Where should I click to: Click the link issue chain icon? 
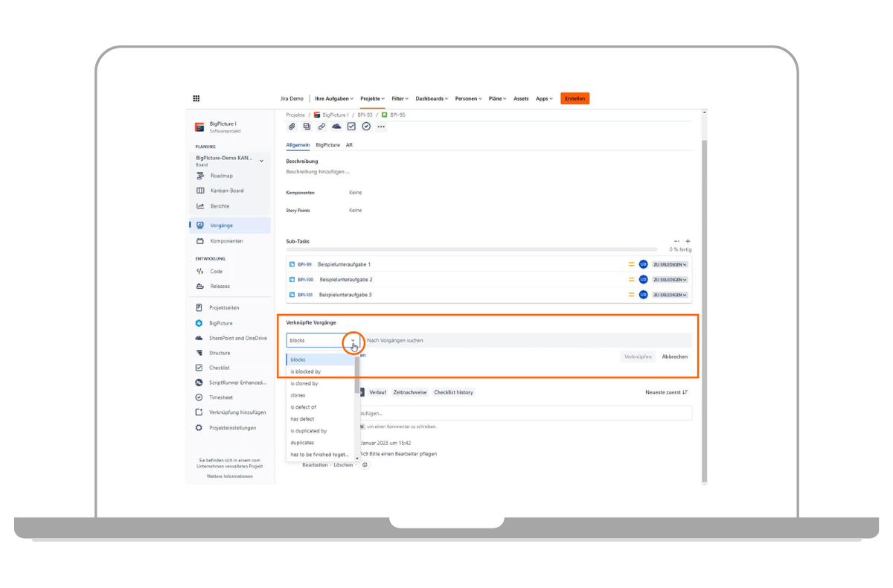click(321, 127)
